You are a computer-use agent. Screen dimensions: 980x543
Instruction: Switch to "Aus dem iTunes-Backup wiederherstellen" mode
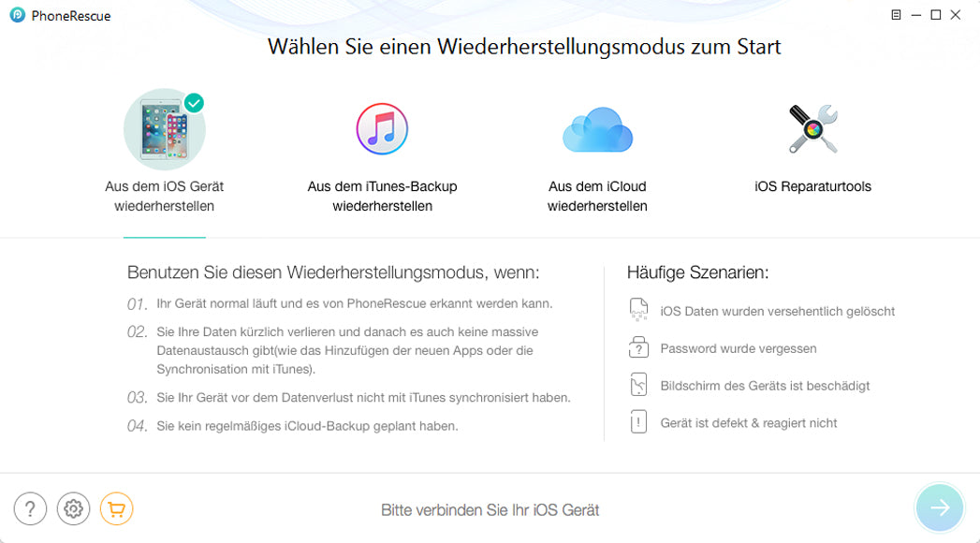[x=382, y=196]
